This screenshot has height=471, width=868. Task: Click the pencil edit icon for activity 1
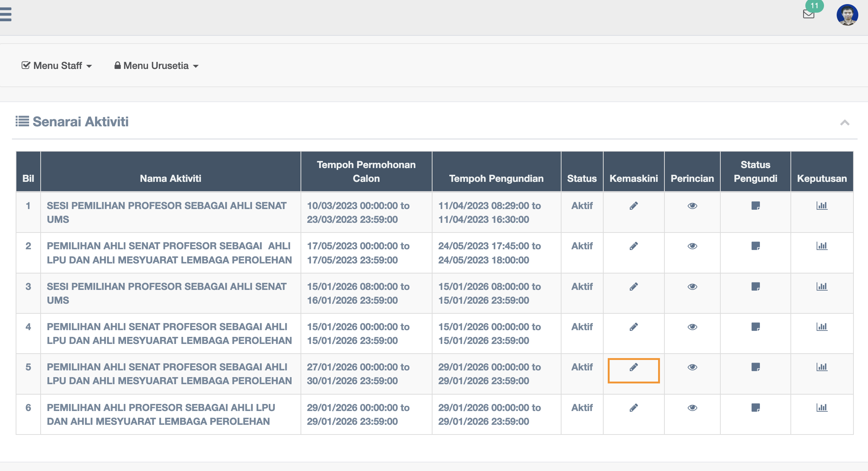633,206
